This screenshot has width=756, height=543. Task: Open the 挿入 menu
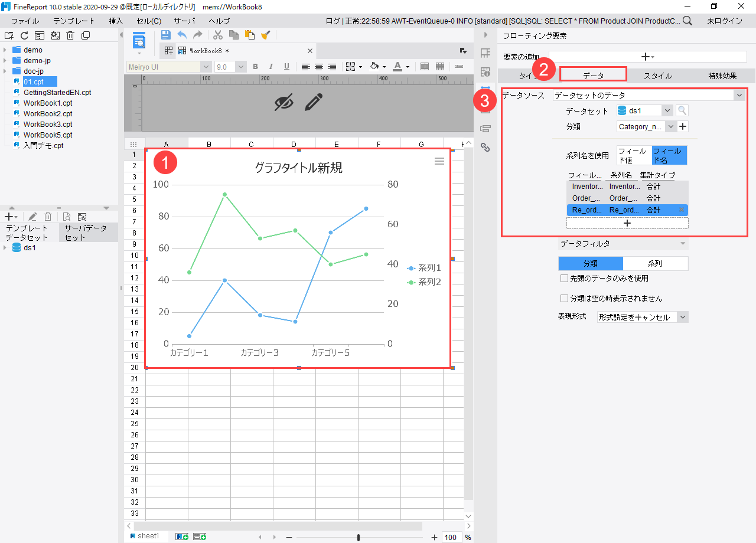click(116, 21)
